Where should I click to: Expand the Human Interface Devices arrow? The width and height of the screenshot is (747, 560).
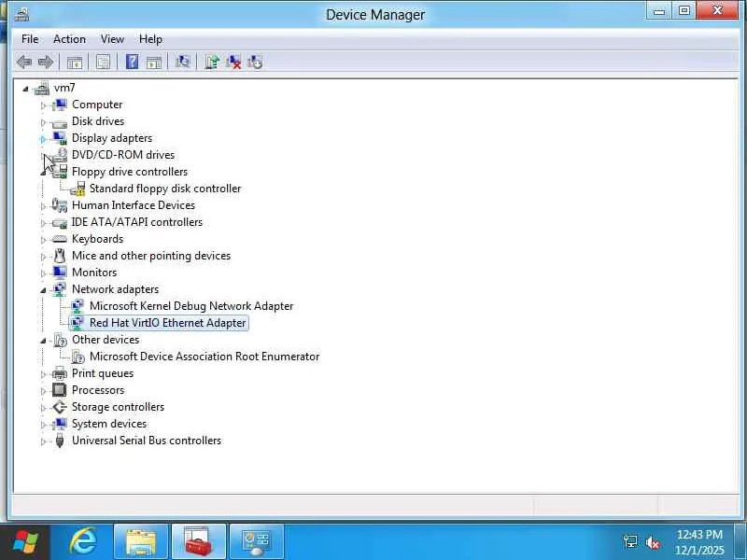(x=43, y=206)
